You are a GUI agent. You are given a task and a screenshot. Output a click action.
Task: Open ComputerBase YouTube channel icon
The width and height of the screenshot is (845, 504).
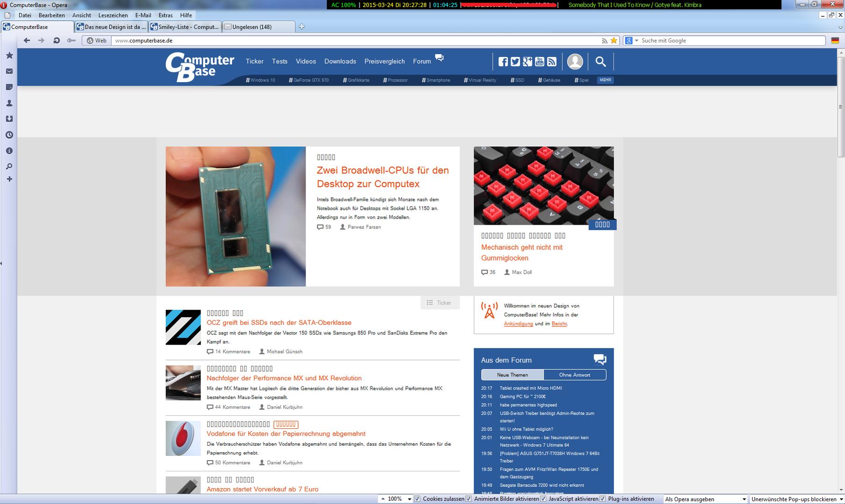pyautogui.click(x=540, y=62)
